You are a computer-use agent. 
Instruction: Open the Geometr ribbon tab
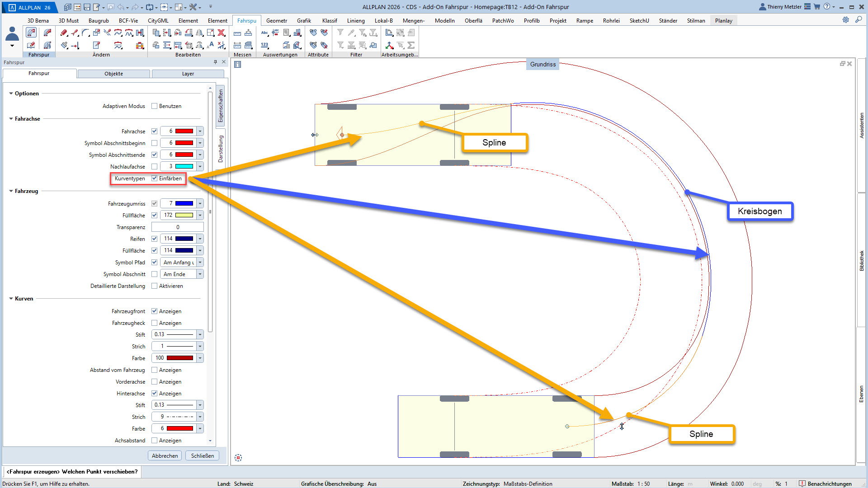pyautogui.click(x=276, y=20)
